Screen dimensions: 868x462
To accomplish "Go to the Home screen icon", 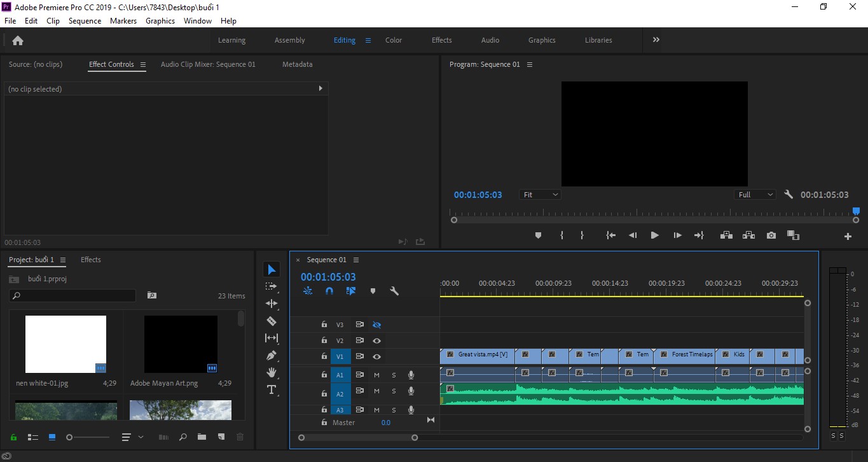I will pos(18,41).
